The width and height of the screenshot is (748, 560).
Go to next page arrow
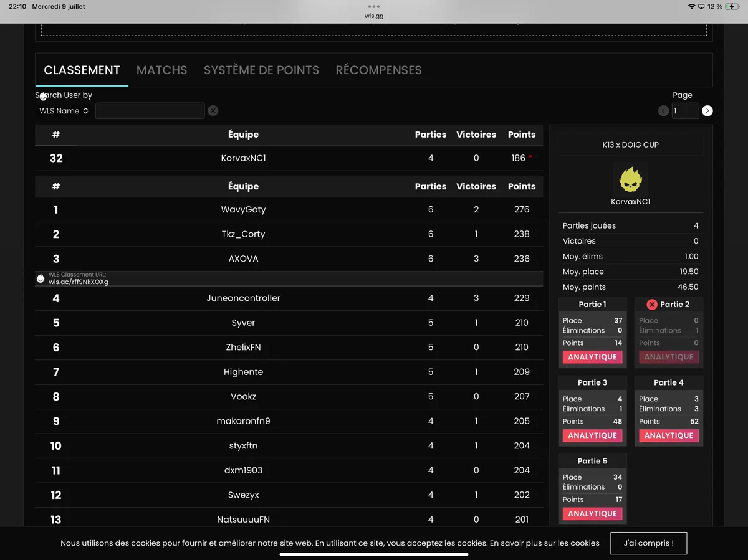707,111
